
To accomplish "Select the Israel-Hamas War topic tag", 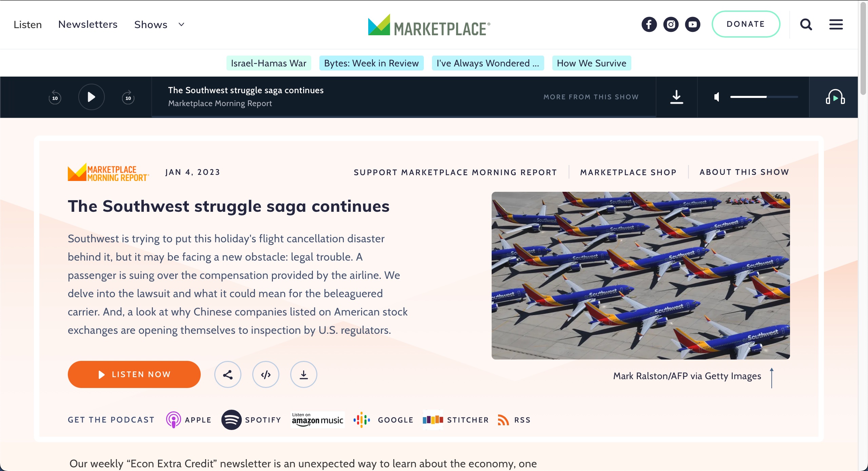I will [269, 63].
